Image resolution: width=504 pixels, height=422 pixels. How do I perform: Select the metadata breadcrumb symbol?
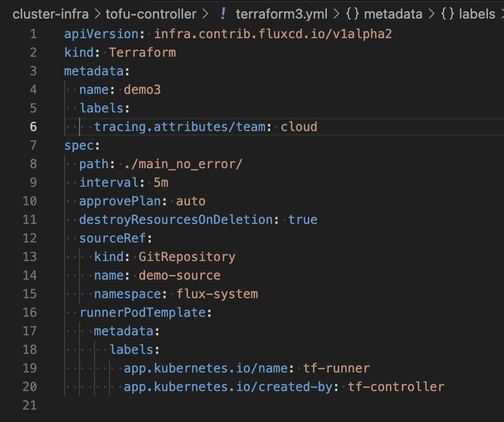click(393, 14)
